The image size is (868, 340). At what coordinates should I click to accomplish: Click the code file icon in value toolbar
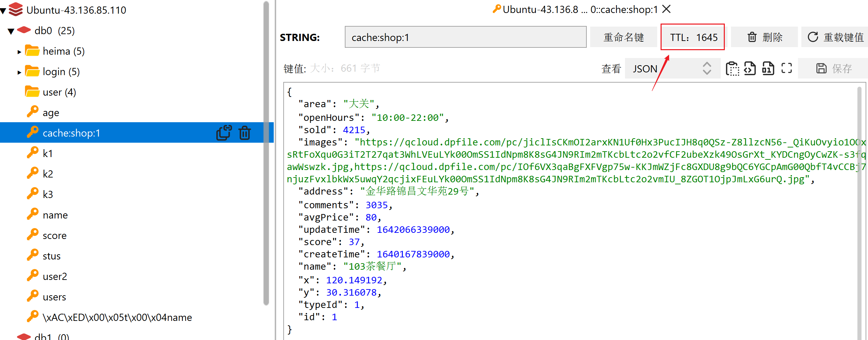coord(750,69)
